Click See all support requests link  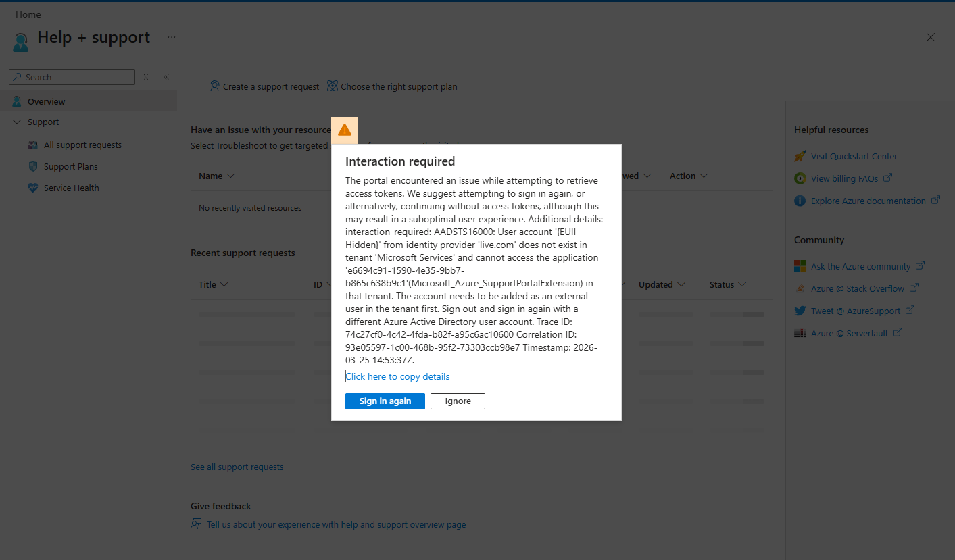pos(237,467)
